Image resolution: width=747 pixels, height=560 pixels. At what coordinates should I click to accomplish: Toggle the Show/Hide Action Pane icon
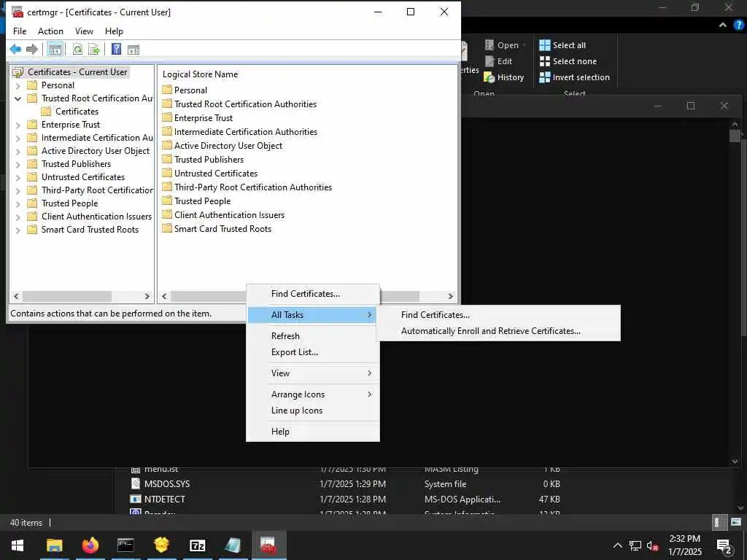click(x=133, y=49)
